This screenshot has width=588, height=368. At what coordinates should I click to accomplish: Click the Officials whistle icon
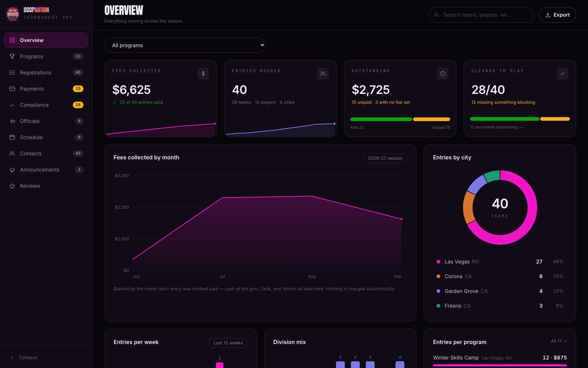point(12,121)
